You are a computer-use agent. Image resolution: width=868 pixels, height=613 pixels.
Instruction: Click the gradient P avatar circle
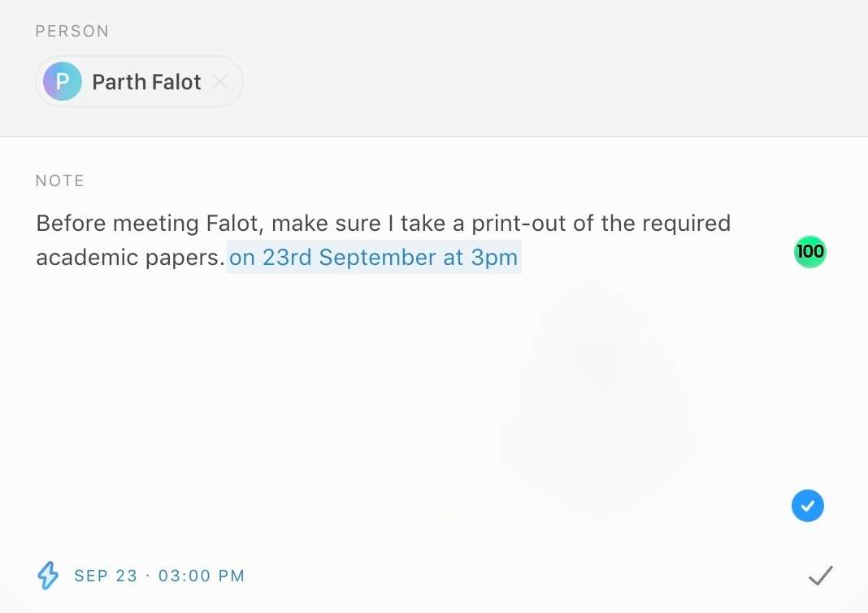pos(63,81)
